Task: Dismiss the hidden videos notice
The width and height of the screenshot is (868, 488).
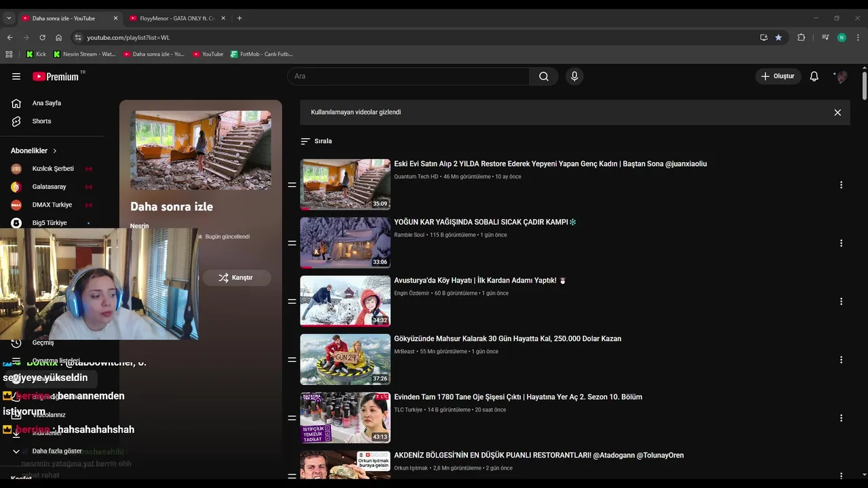Action: (837, 113)
